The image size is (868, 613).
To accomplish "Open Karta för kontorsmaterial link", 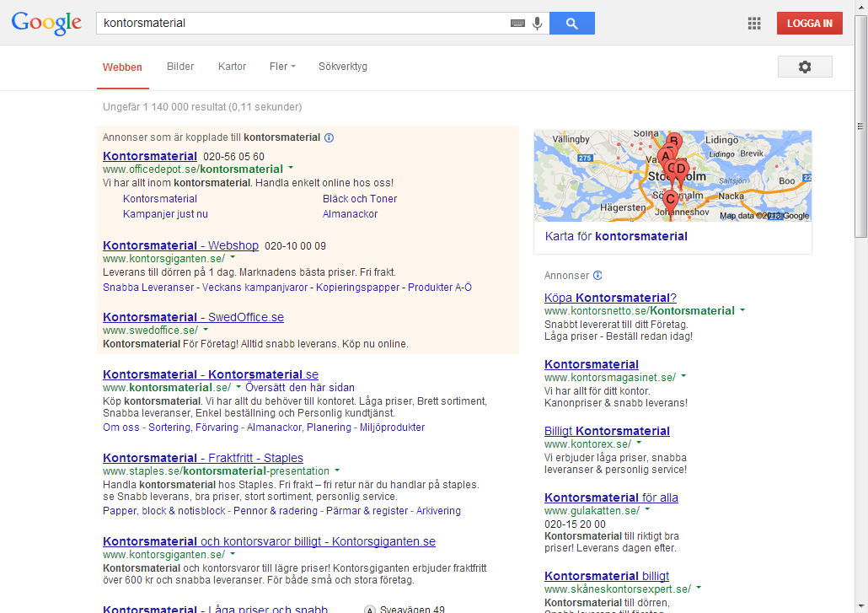I will (616, 236).
